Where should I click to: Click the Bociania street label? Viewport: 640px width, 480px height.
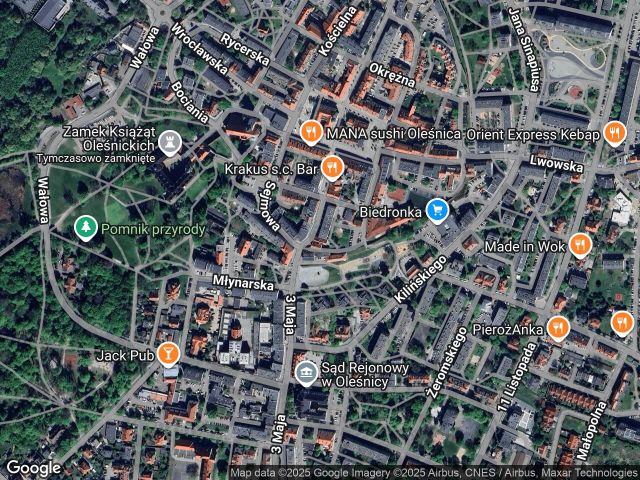[190, 102]
